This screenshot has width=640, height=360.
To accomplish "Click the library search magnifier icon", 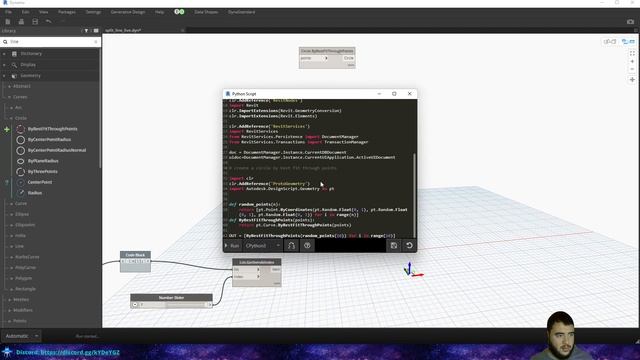I will (x=5, y=42).
